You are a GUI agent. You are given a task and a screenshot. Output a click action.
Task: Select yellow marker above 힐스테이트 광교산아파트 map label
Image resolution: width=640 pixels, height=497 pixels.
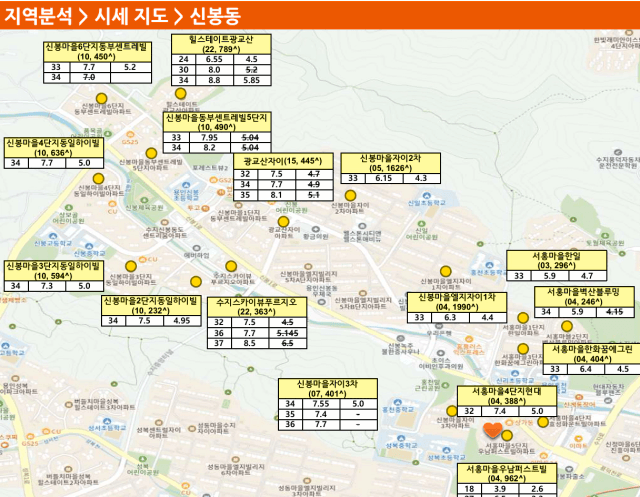point(180,93)
